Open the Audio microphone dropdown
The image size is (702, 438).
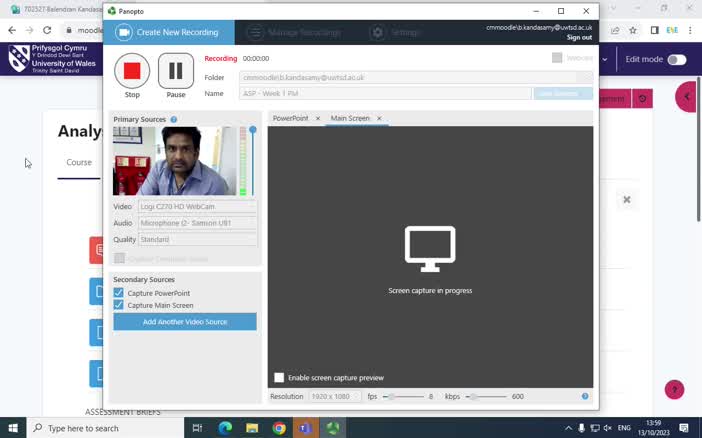click(197, 223)
